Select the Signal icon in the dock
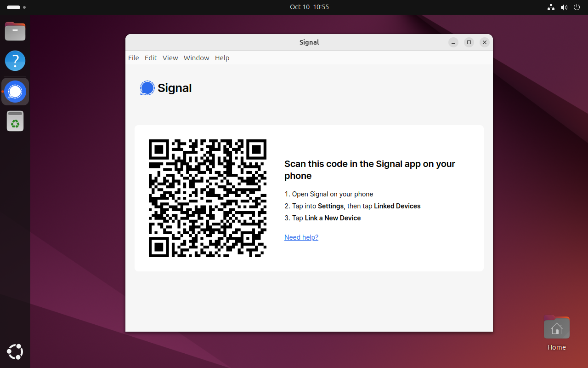Image resolution: width=588 pixels, height=368 pixels. pos(15,92)
